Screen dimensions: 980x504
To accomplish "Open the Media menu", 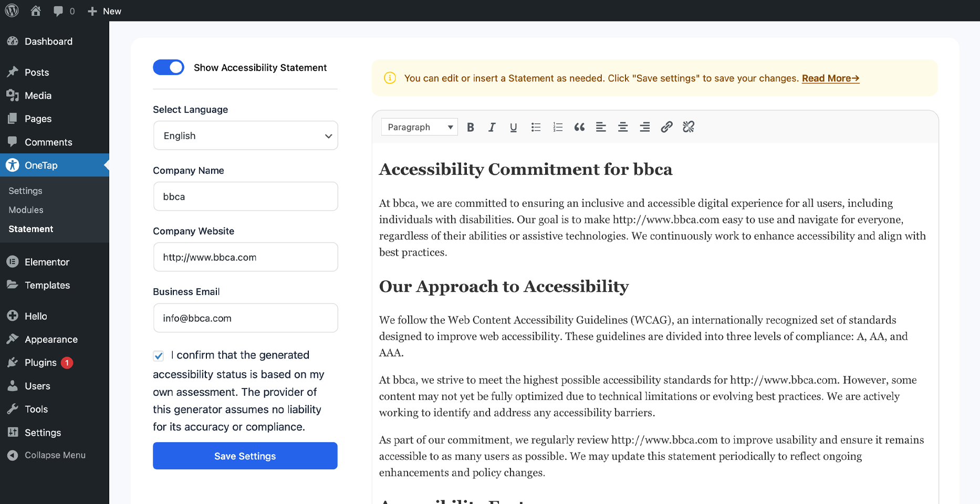I will (55, 96).
